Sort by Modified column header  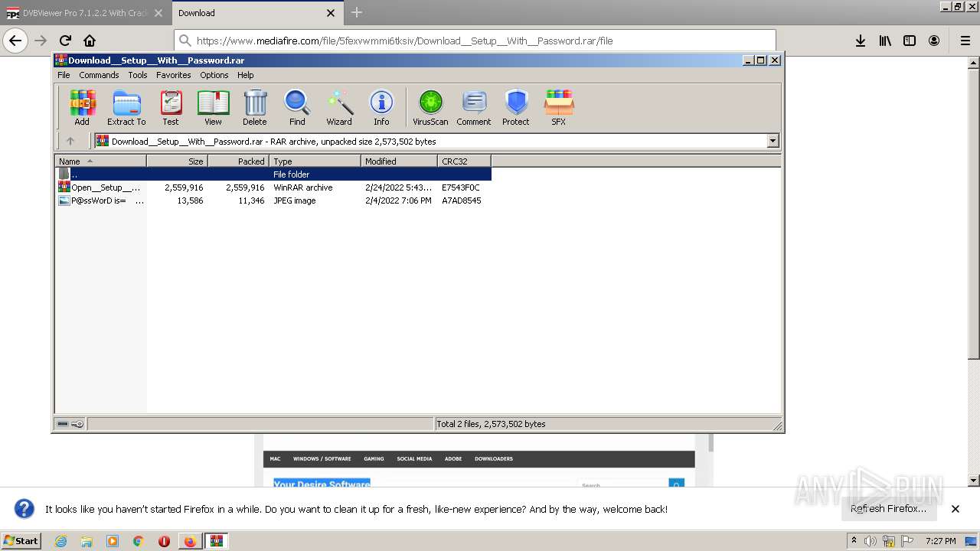coord(399,161)
